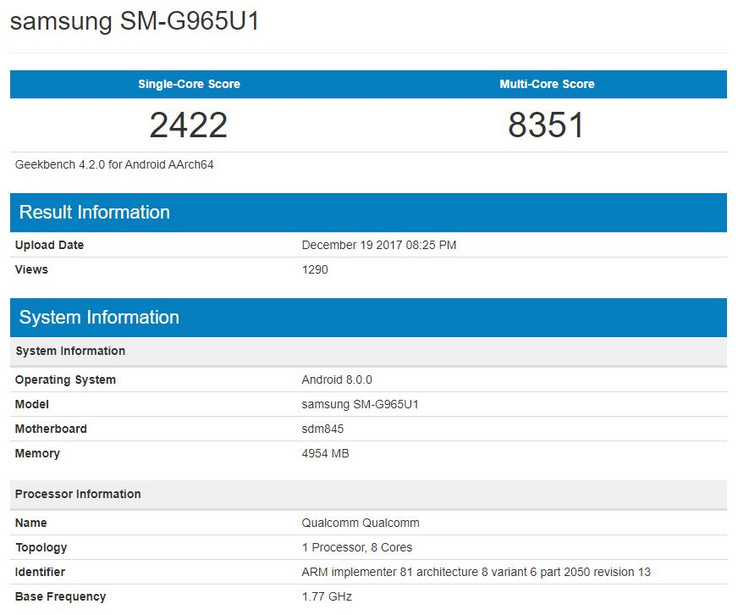
Task: Select the 'Memory' row label
Action: [x=38, y=454]
